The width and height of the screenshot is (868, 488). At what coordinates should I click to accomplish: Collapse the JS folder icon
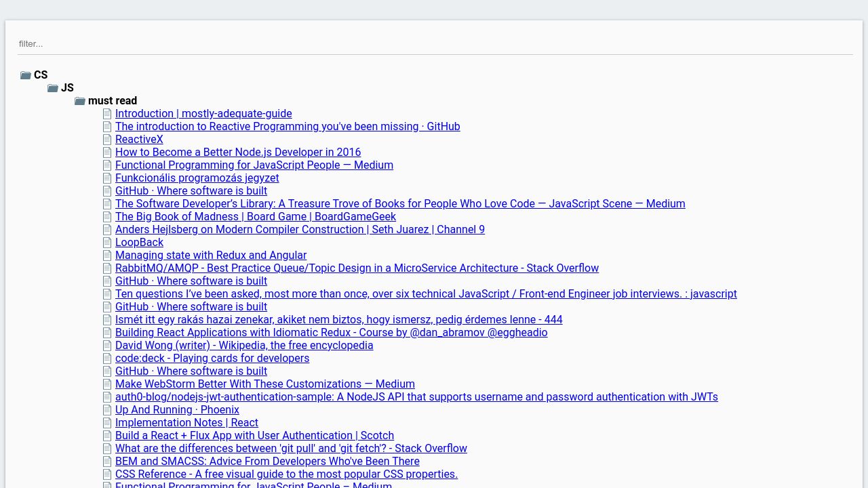[53, 88]
